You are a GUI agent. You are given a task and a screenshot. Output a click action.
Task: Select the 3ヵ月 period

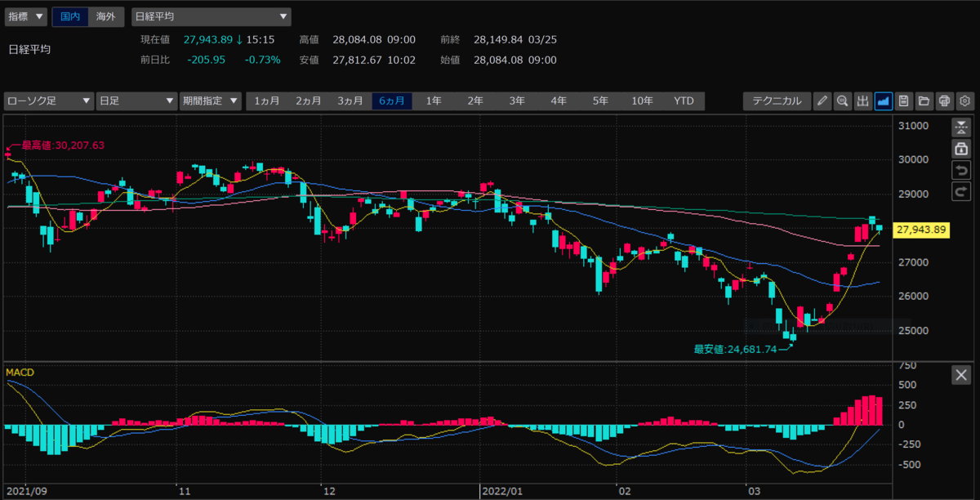[x=350, y=101]
